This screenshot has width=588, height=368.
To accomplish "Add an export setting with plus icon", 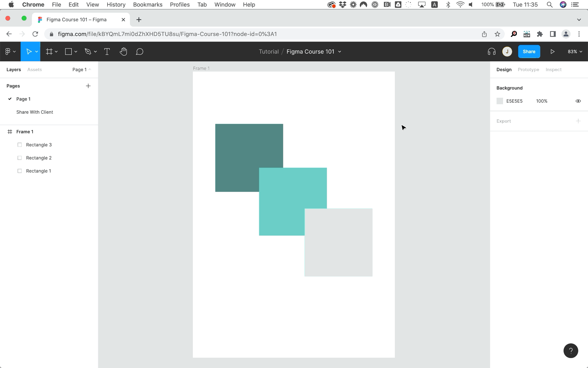I will [x=578, y=121].
